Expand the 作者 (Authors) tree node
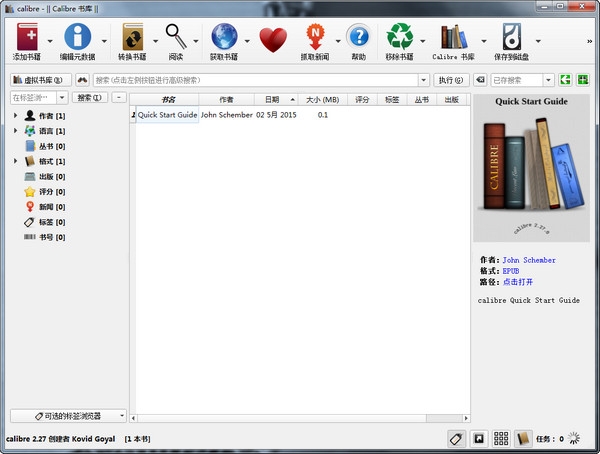This screenshot has height=454, width=600. (x=15, y=117)
